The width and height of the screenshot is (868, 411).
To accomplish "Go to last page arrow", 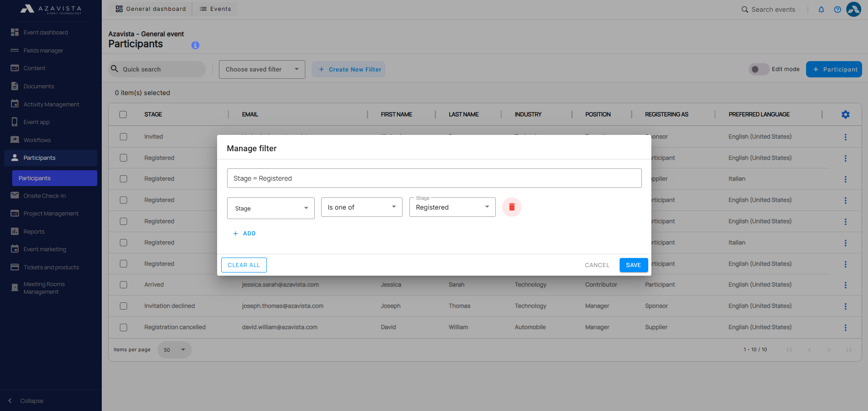I will (848, 350).
